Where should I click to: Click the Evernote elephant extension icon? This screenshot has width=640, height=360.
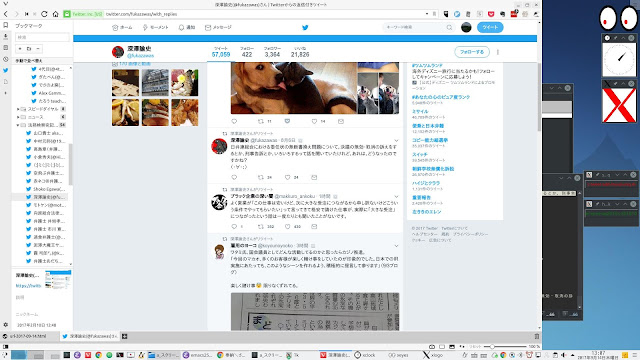coord(502,14)
